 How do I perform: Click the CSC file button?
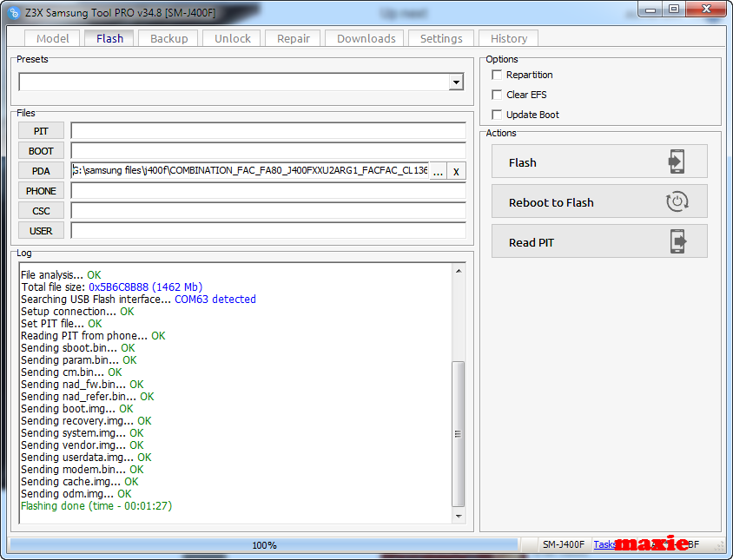tap(41, 211)
